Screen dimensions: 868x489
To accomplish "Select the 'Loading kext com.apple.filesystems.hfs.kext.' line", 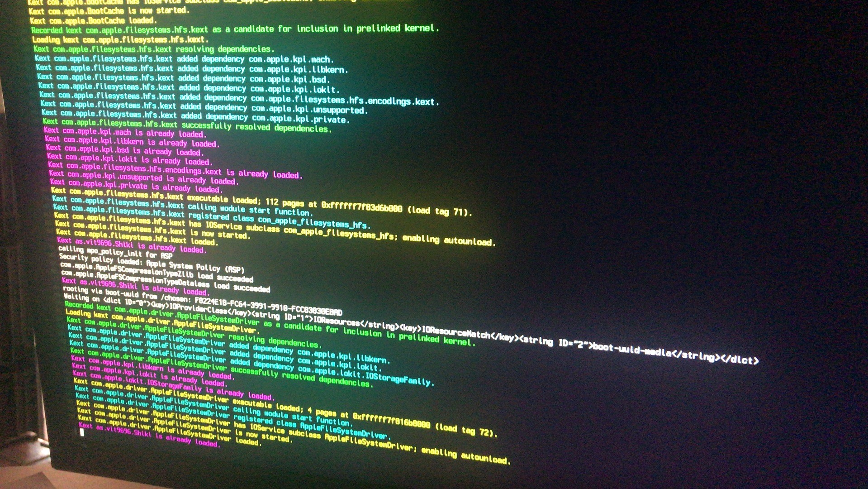I will pos(120,39).
